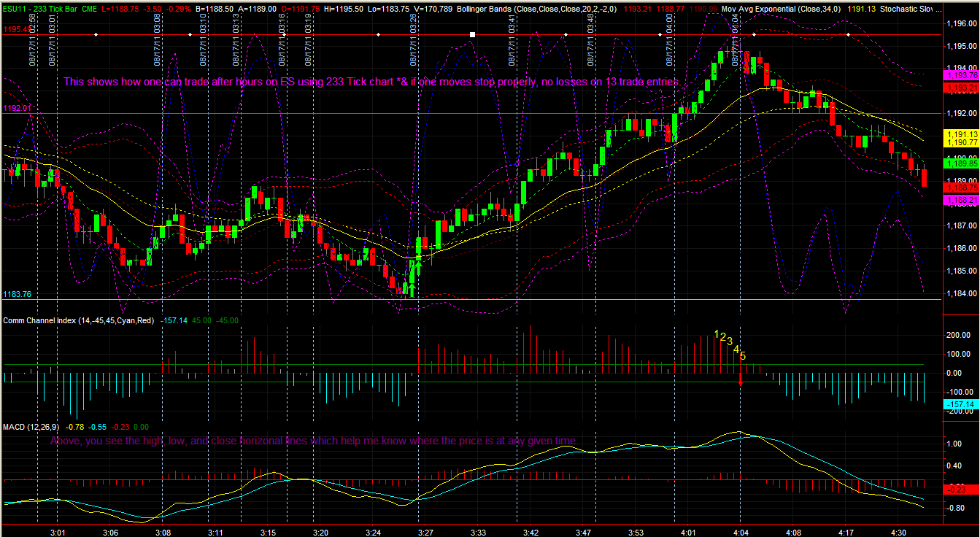Click the 200.00 CCI axis label
980x537 pixels.
tap(958, 335)
